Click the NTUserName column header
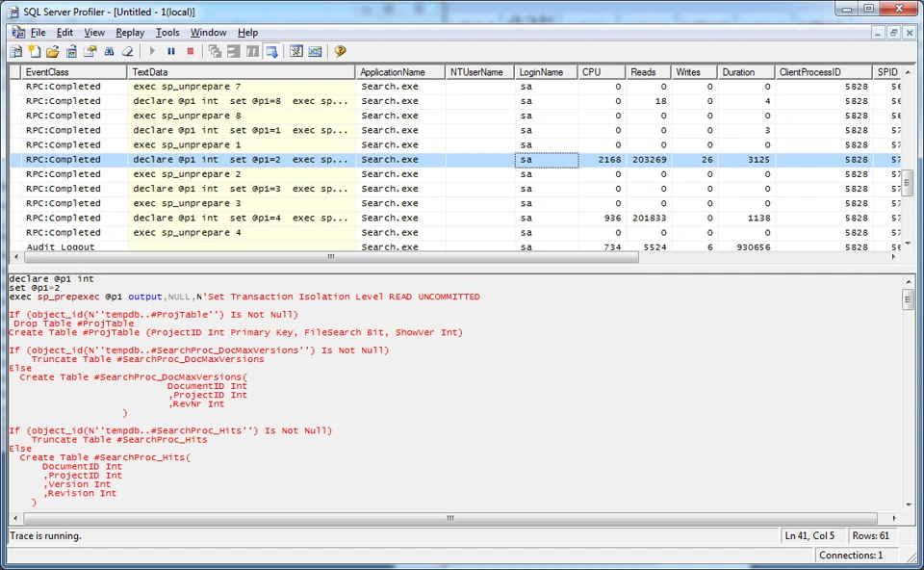Image resolution: width=924 pixels, height=570 pixels. (479, 72)
